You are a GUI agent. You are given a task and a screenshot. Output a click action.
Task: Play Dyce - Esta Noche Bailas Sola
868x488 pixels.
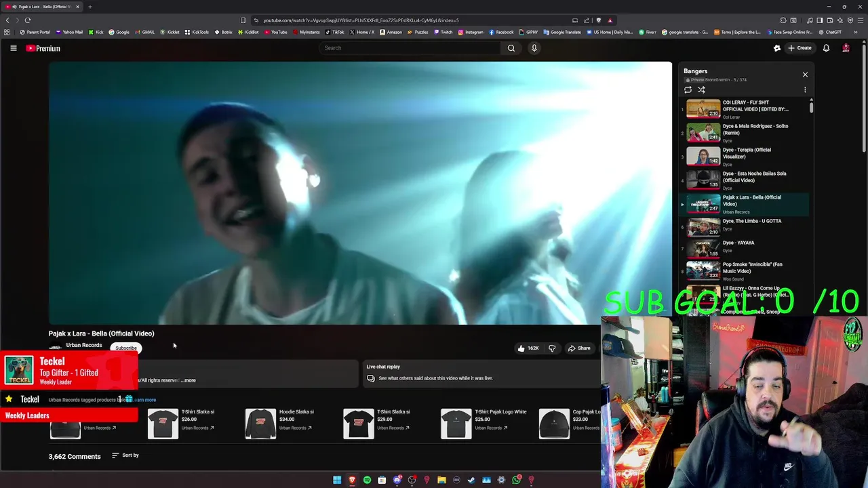click(x=744, y=180)
